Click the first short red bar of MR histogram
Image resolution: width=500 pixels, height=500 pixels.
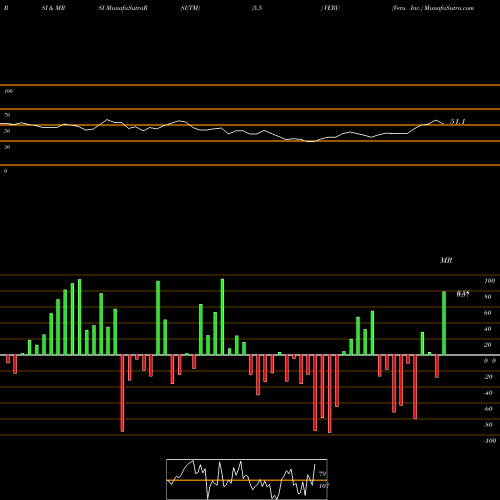[x=8, y=359]
